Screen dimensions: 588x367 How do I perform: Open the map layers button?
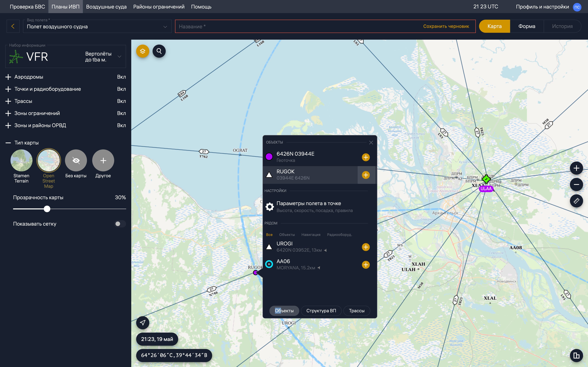click(x=143, y=51)
